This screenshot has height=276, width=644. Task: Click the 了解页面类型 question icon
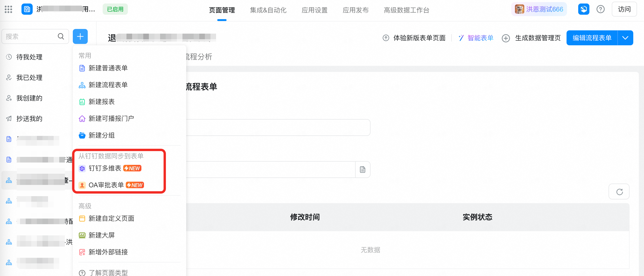tap(82, 272)
